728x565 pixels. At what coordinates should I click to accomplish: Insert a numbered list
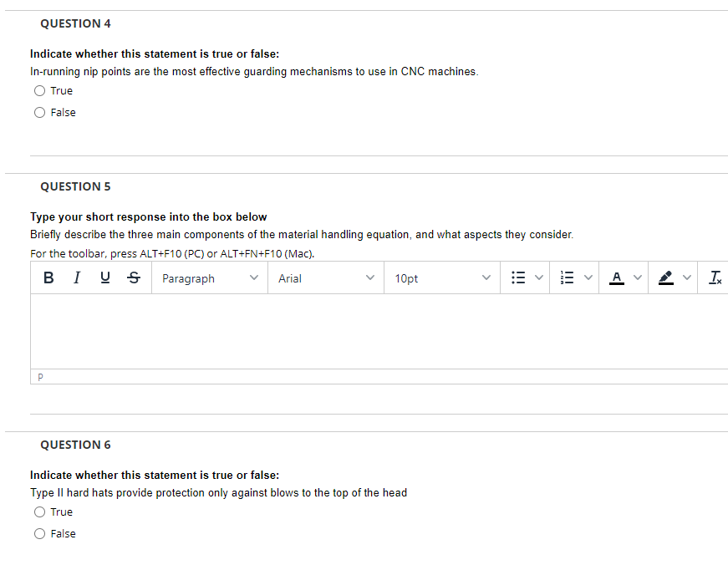point(567,277)
